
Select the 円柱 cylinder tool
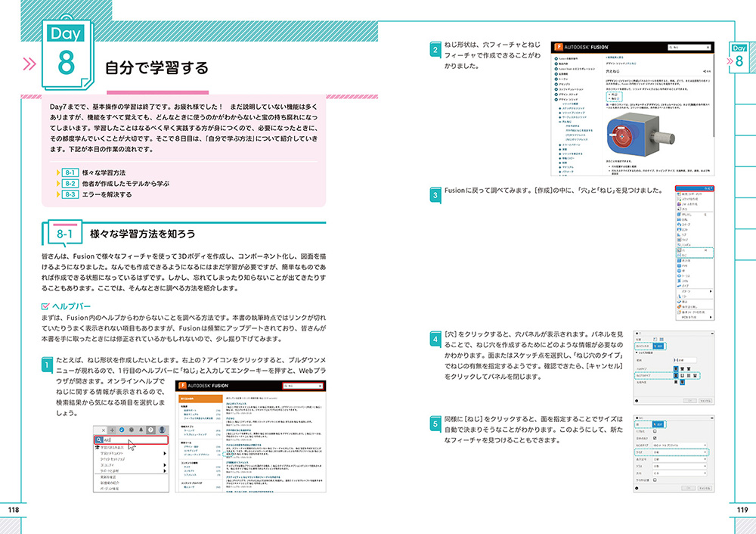683,265
